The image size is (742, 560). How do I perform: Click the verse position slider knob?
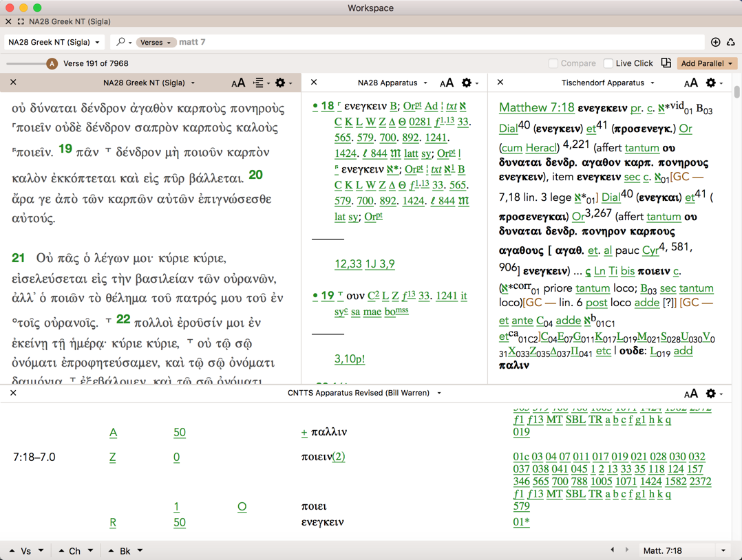[52, 63]
